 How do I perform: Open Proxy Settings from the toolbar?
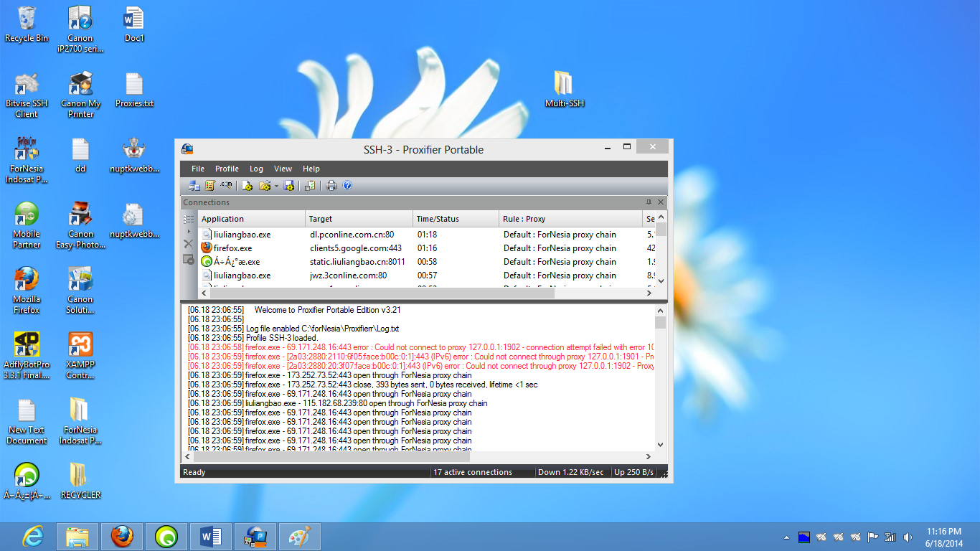[194, 186]
